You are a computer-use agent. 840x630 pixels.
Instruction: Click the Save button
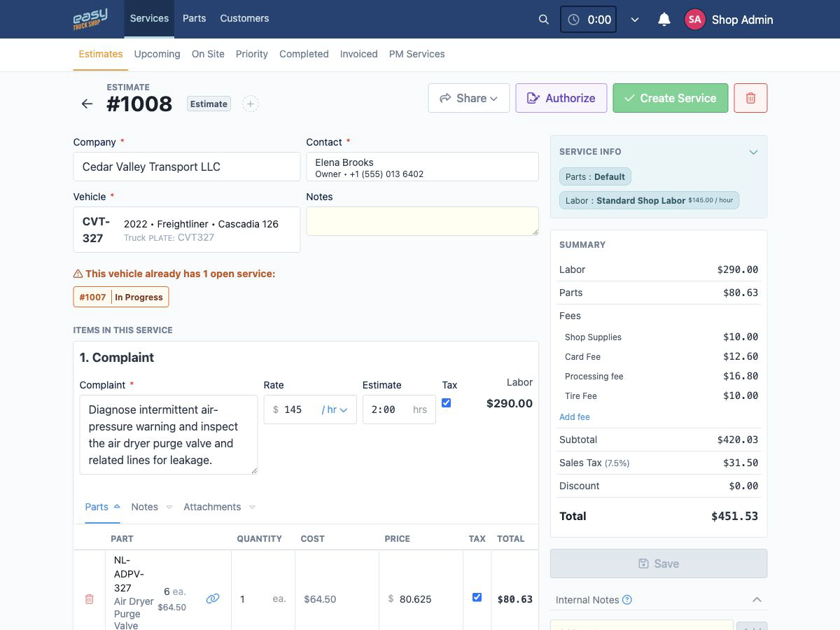pos(659,563)
